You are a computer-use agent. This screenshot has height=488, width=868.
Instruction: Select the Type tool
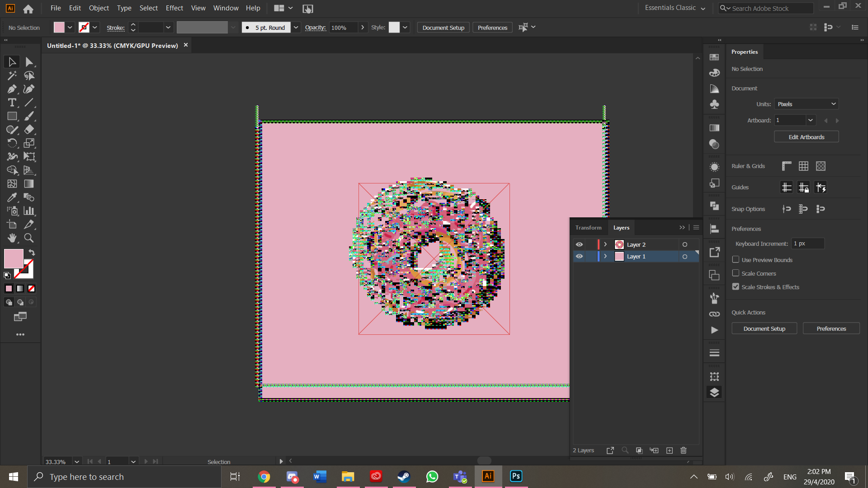(x=12, y=103)
